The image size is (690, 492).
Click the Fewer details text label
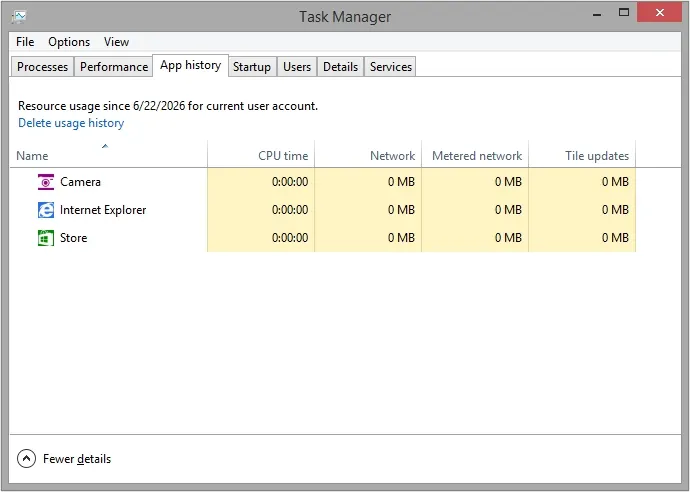tap(77, 459)
